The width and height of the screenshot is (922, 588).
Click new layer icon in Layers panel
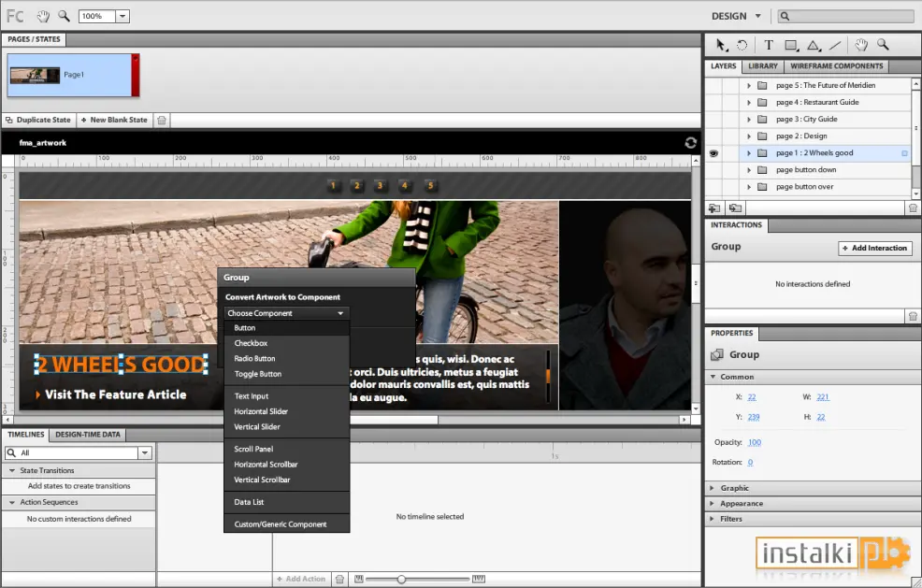coord(713,208)
